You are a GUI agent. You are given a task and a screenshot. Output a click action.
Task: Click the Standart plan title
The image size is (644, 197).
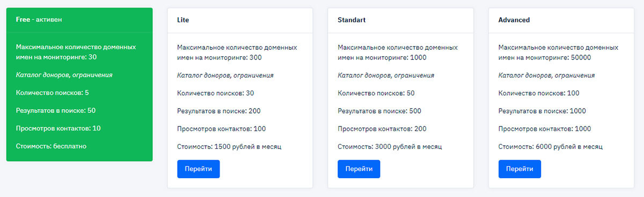click(x=352, y=20)
